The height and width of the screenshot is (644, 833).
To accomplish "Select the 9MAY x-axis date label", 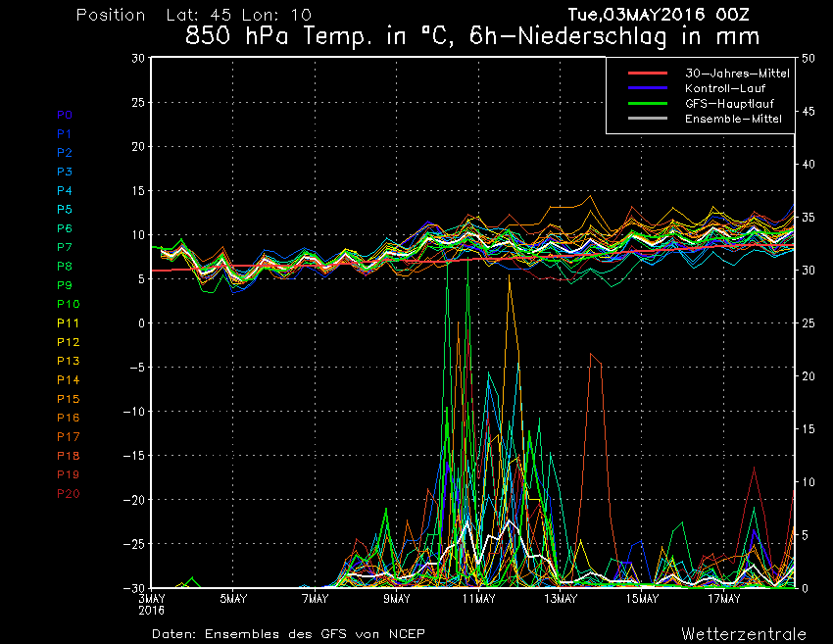I will (397, 599).
